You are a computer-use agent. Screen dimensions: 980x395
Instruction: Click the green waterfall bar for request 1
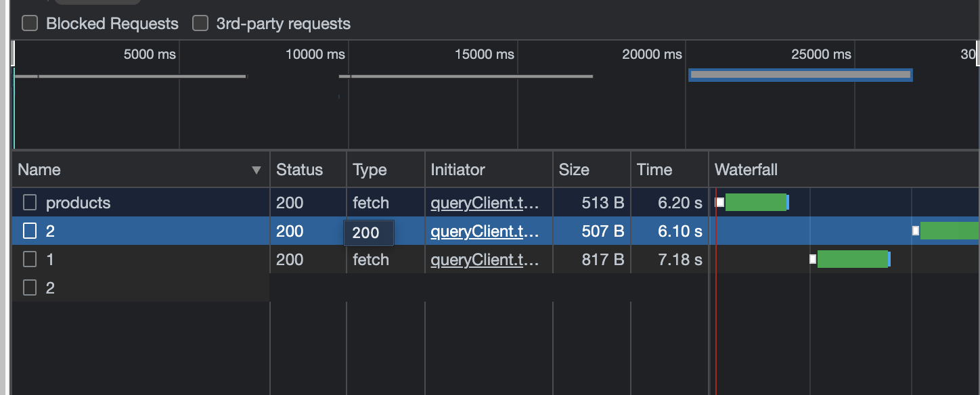[853, 259]
